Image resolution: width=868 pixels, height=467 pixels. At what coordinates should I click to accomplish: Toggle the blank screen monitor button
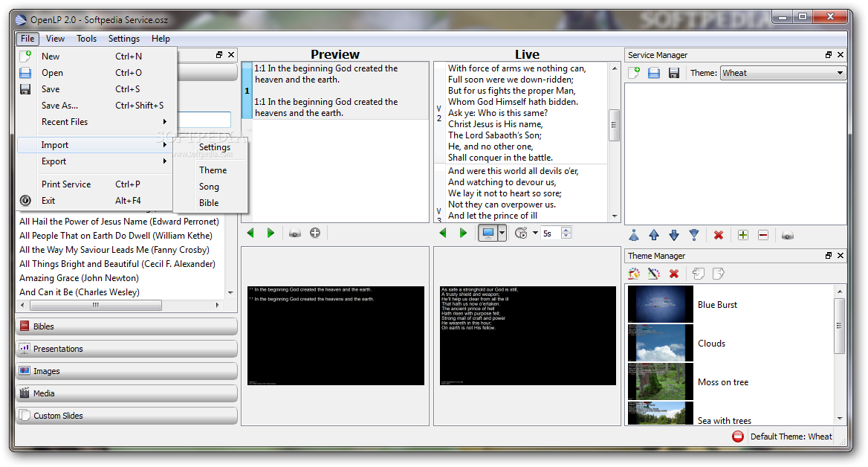point(488,233)
